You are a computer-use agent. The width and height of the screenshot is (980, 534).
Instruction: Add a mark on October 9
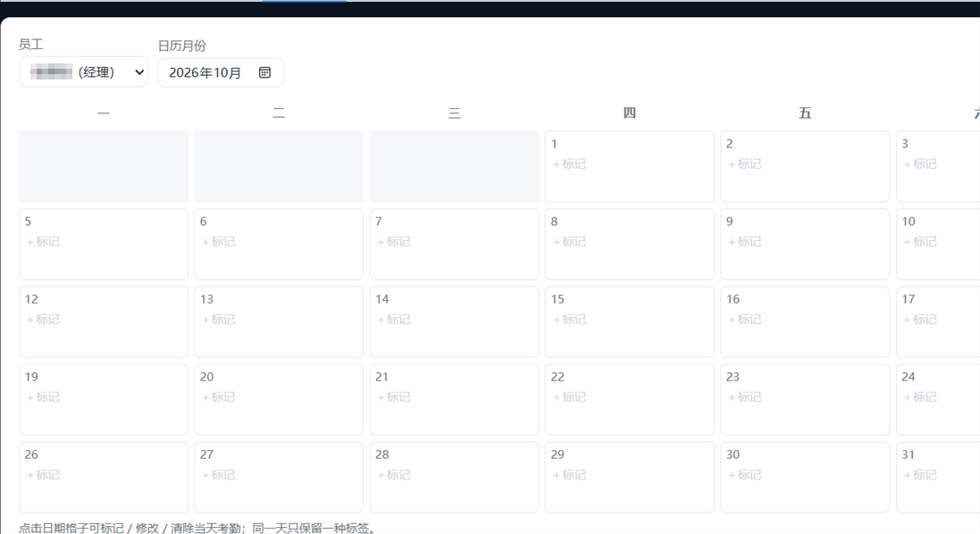click(x=744, y=242)
